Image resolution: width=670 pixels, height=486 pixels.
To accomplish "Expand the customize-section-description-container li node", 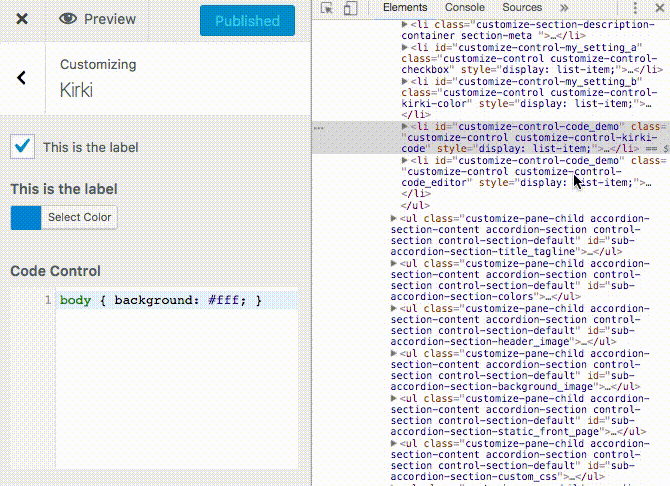I will click(404, 24).
